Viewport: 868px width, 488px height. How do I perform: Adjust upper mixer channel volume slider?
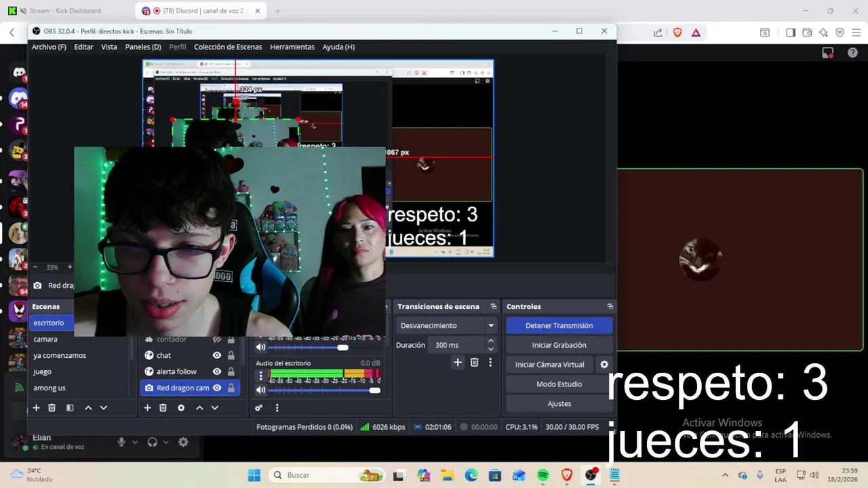[324, 347]
